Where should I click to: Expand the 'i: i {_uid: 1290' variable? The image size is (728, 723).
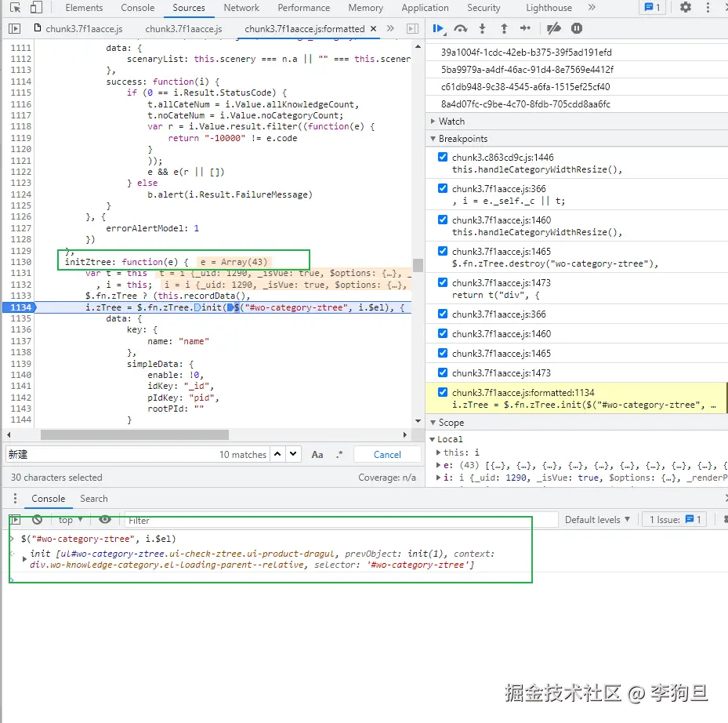click(438, 478)
